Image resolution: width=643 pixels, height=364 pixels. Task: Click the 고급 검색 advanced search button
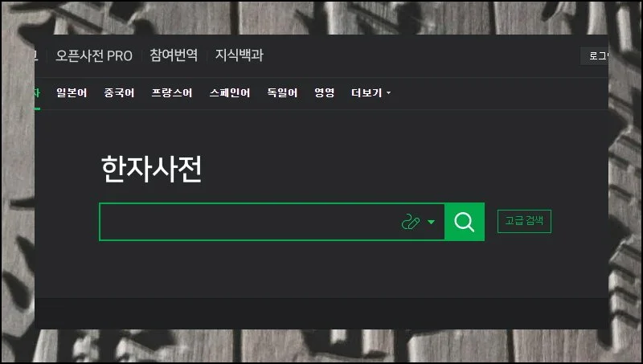click(x=524, y=221)
